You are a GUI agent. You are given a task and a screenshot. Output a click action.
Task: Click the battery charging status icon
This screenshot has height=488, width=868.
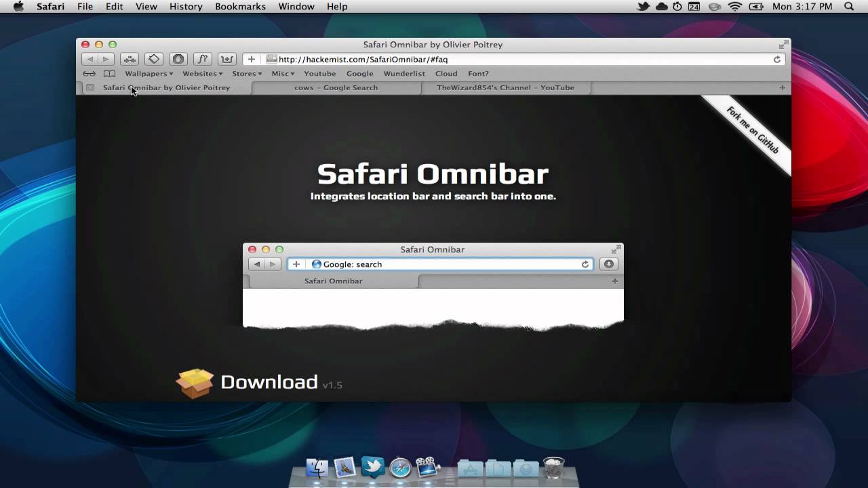(x=756, y=6)
